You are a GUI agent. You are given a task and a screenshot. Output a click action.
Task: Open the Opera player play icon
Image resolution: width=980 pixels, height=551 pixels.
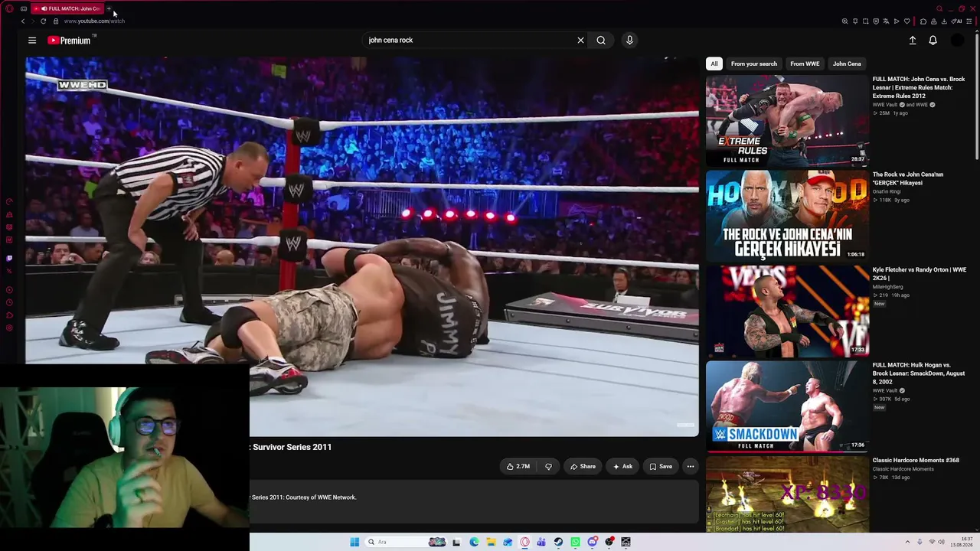click(897, 21)
